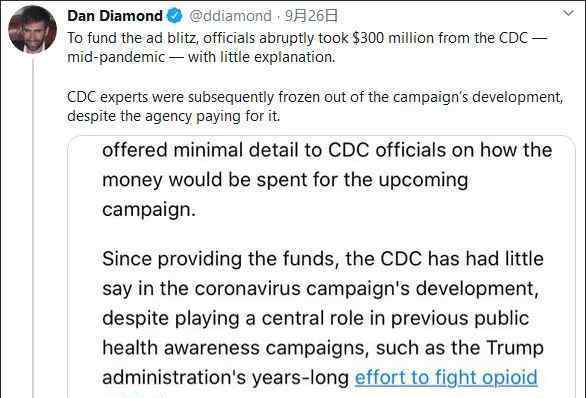
Task: Click 'say in the coronavirus campaign's development' line
Action: coord(321,289)
